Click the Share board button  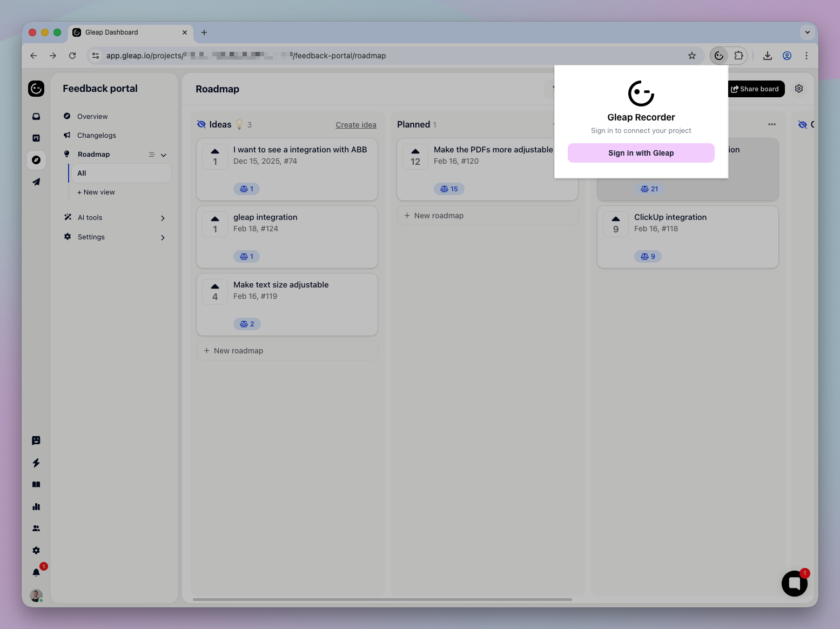tap(755, 89)
